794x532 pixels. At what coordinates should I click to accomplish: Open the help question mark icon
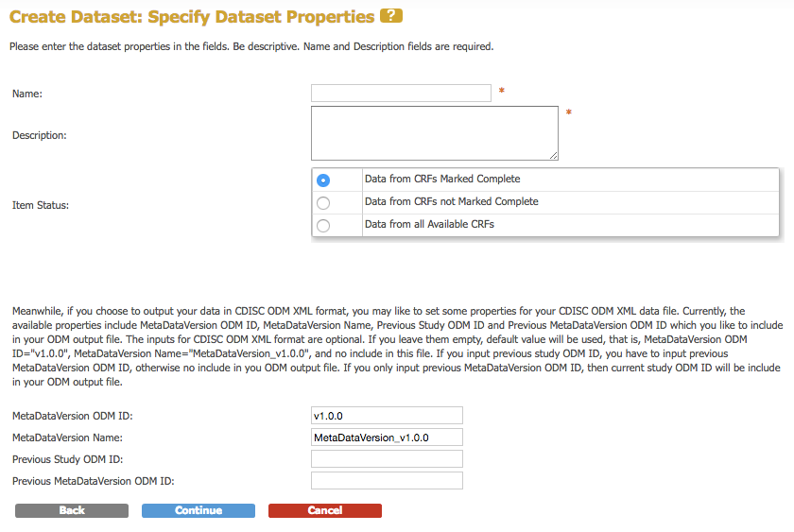tap(390, 16)
